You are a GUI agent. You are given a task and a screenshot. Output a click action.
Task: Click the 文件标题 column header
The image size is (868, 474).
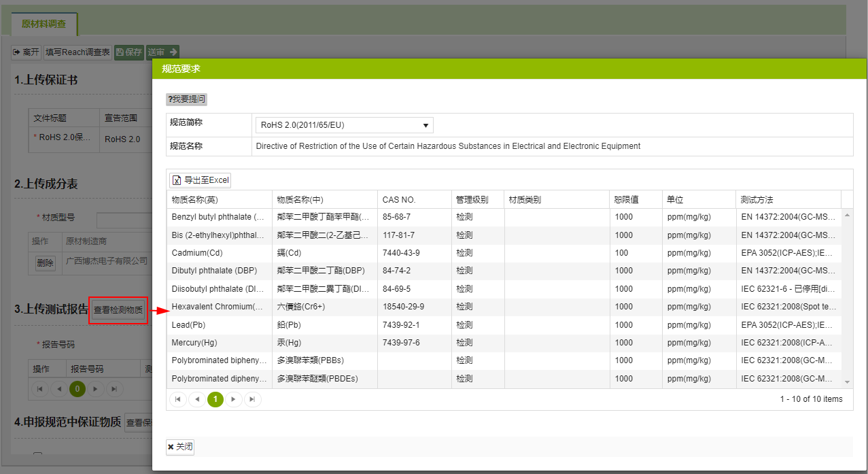point(64,118)
